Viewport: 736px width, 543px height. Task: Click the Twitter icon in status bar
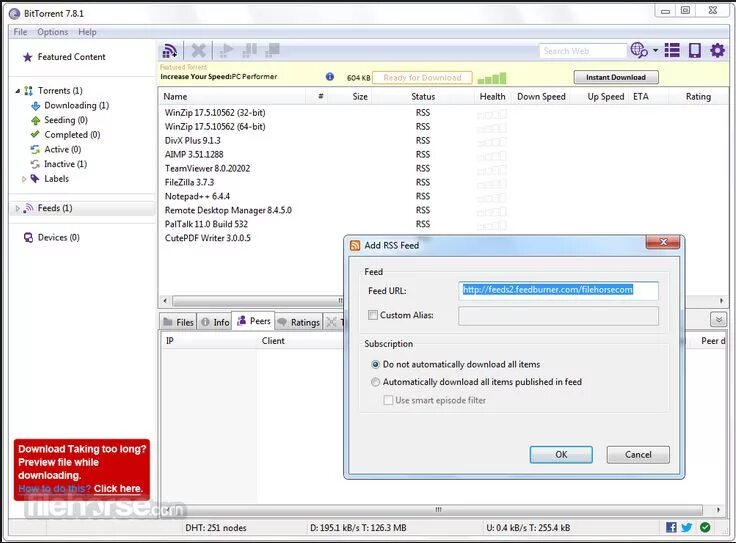click(x=687, y=528)
